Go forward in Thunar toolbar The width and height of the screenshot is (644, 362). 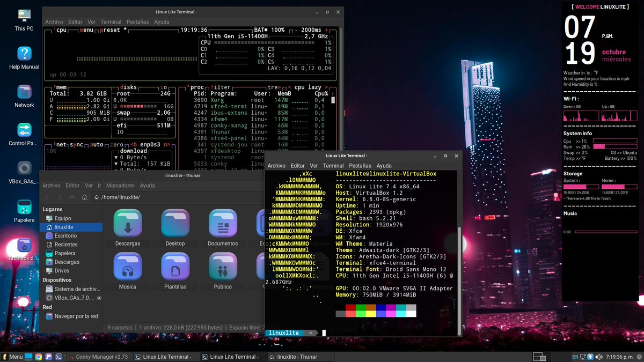60,197
